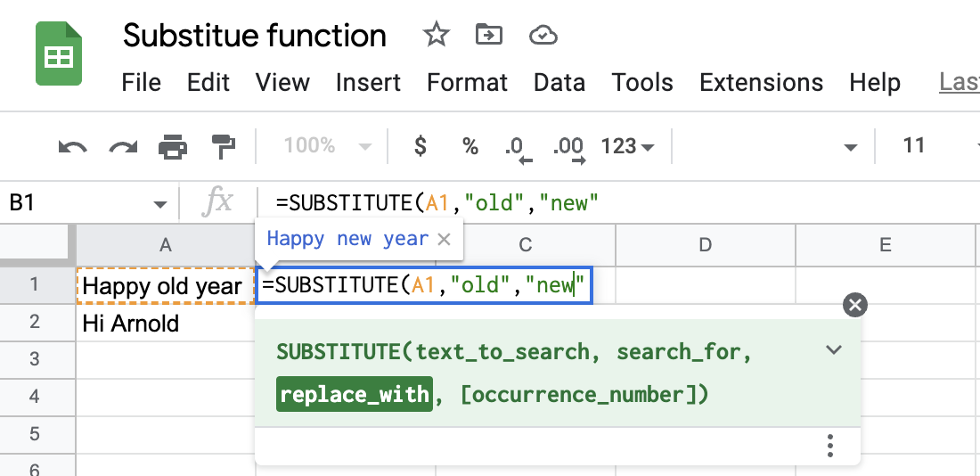
Task: Open the Extensions menu
Action: (761, 83)
